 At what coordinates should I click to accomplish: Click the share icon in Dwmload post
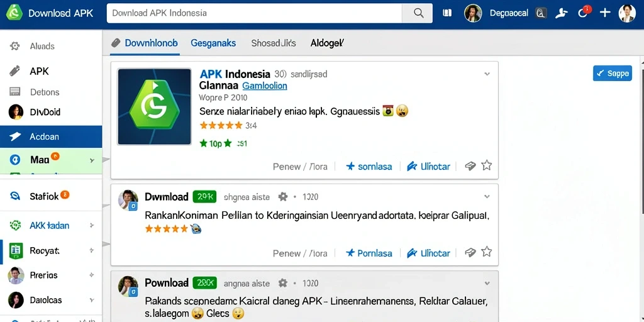(470, 252)
